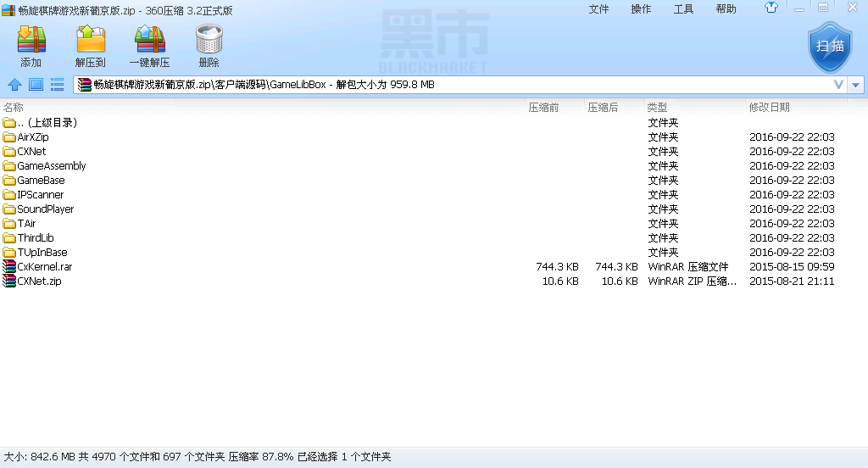Click the ThirdLib folder icon
This screenshot has width=868, height=468.
pyautogui.click(x=8, y=237)
